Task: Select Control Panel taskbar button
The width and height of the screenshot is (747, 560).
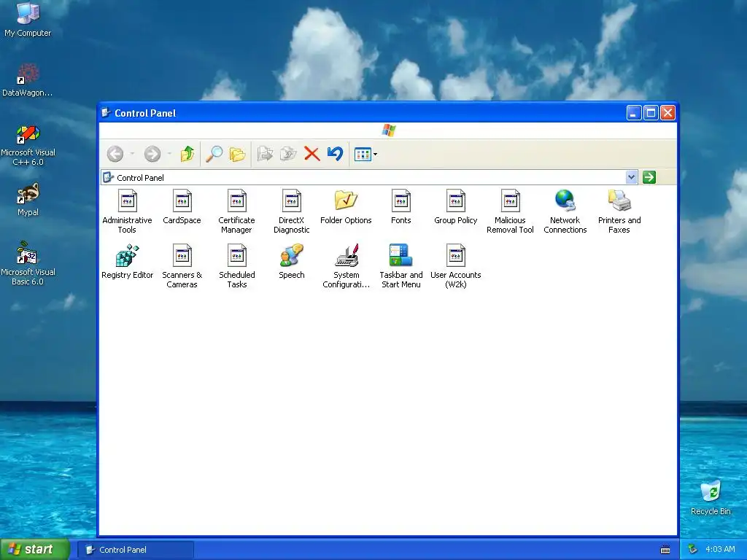Action: (x=136, y=550)
